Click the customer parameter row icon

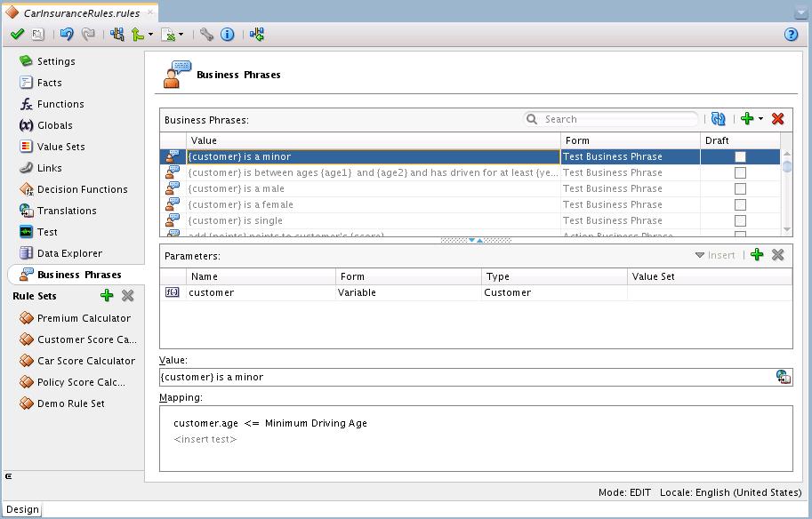(172, 292)
